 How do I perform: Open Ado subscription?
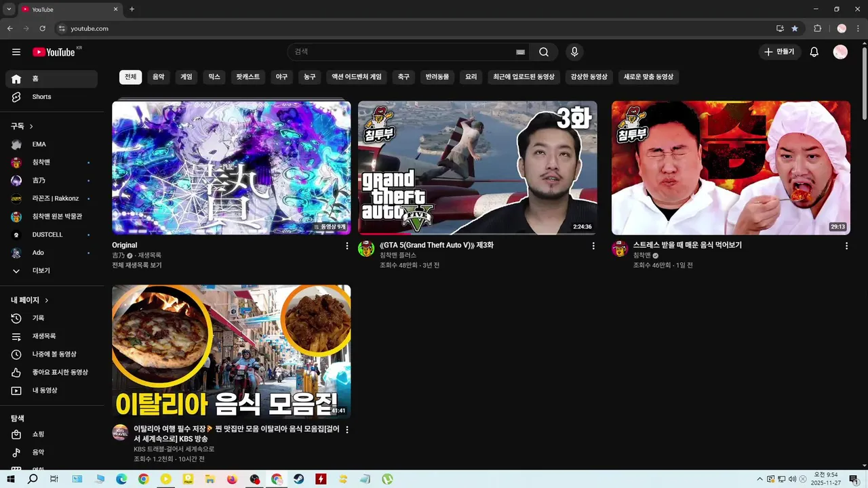(x=52, y=253)
